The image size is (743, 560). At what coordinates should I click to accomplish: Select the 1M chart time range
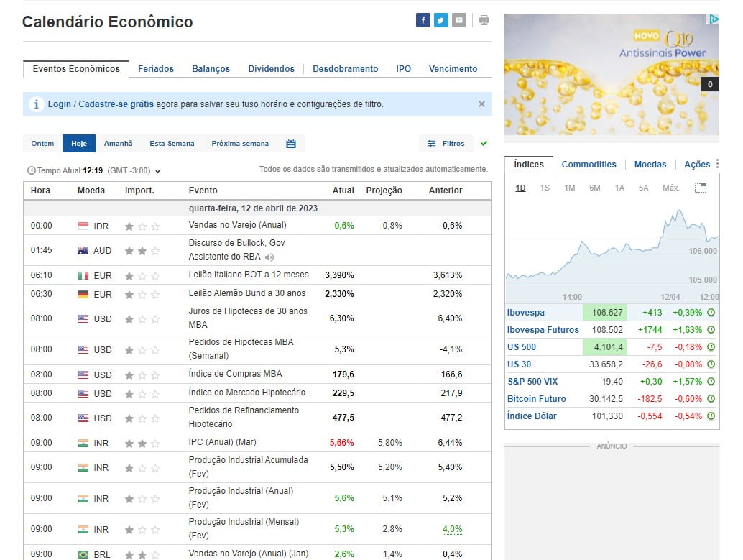(569, 188)
